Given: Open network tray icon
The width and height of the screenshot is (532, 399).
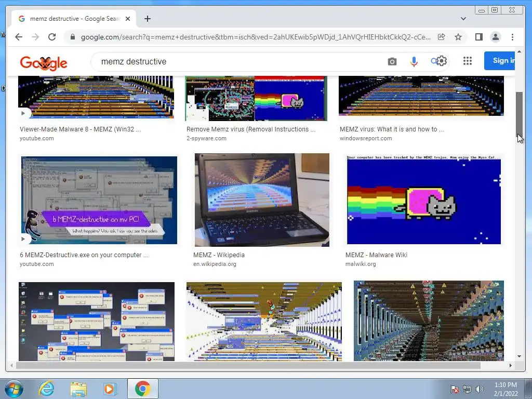Looking at the screenshot, I should tap(467, 389).
